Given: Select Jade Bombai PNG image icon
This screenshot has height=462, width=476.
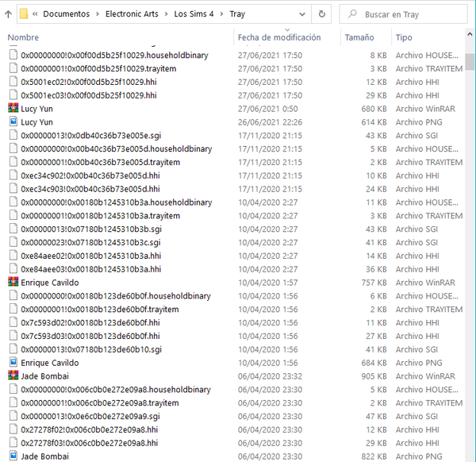Looking at the screenshot, I should click(13, 456).
